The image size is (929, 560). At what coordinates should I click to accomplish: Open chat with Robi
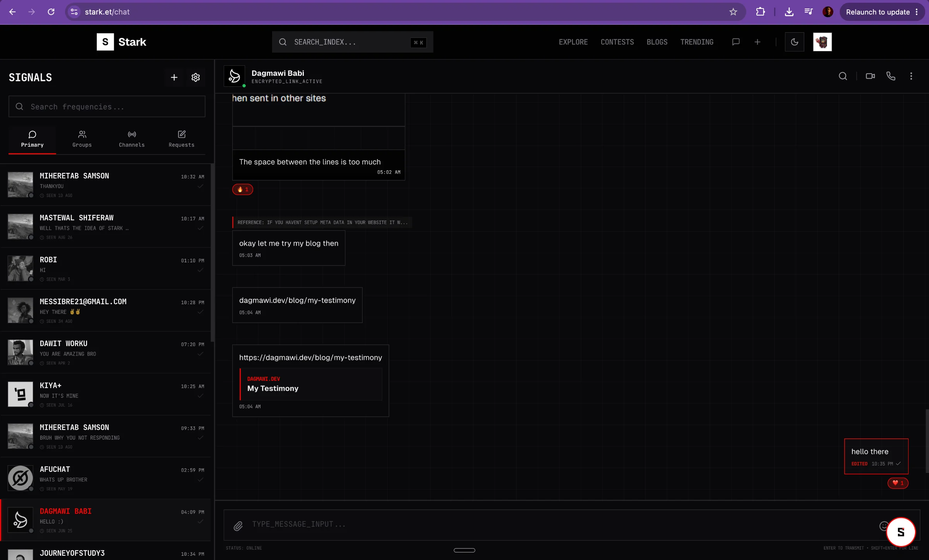[x=106, y=269]
